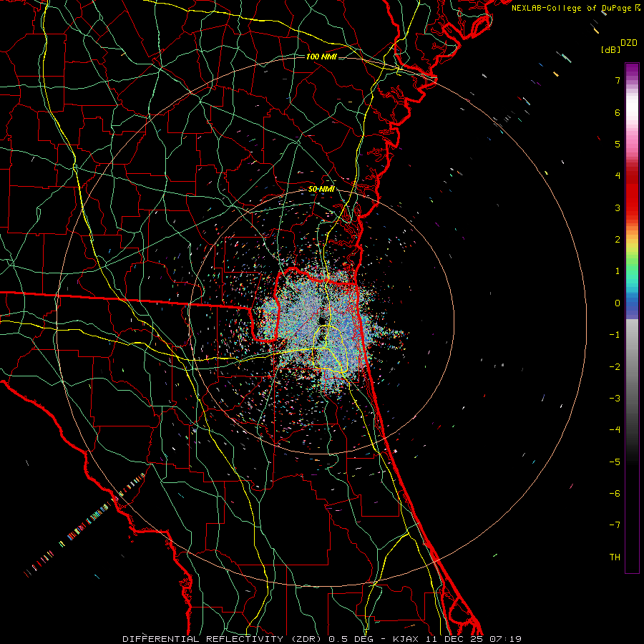The width and height of the screenshot is (644, 644).
Task: Click the 11 DEC 25 07:19 timestamp
Action: (x=472, y=639)
